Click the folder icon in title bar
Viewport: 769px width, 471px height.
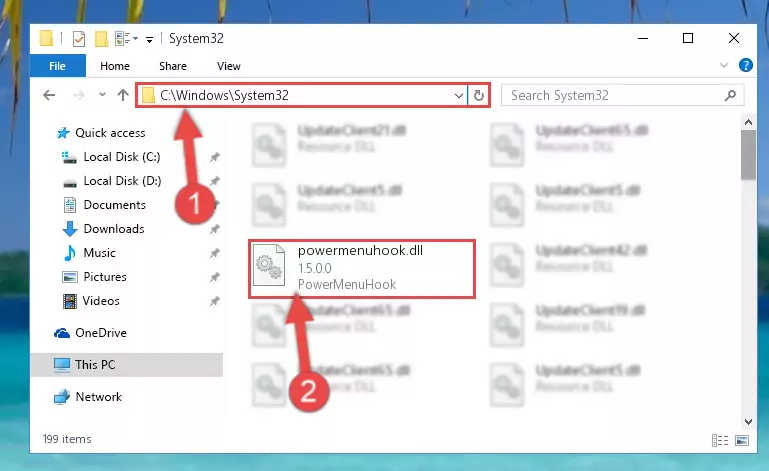[46, 38]
